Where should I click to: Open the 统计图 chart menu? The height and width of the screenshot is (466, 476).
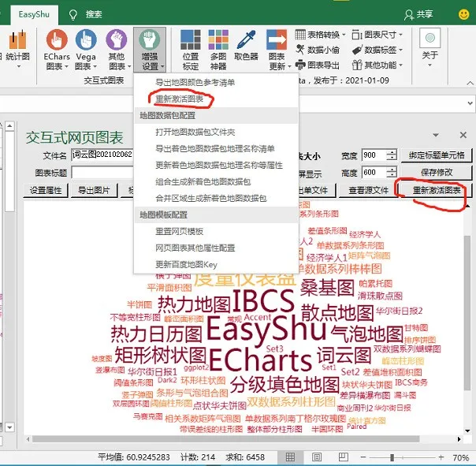[x=17, y=49]
